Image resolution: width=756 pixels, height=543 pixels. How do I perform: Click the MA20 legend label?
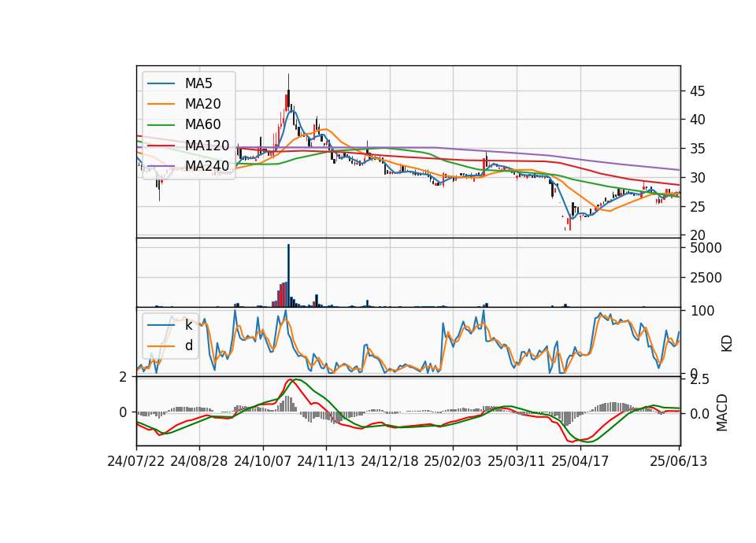(x=202, y=104)
